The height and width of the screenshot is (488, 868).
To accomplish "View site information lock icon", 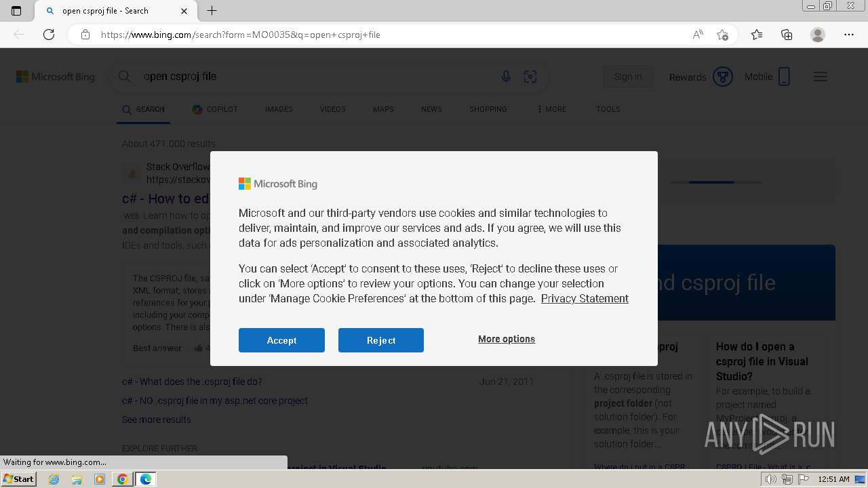I will (x=85, y=35).
